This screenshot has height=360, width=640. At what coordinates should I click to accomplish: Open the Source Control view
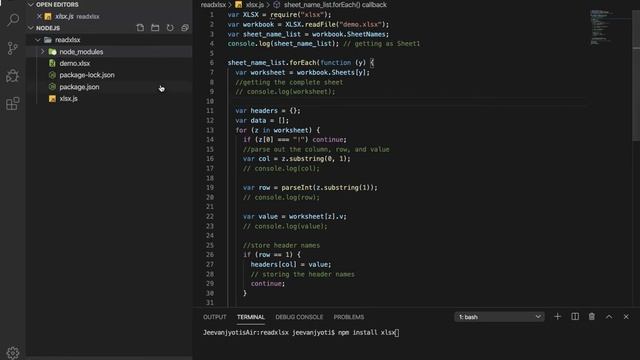[13, 48]
